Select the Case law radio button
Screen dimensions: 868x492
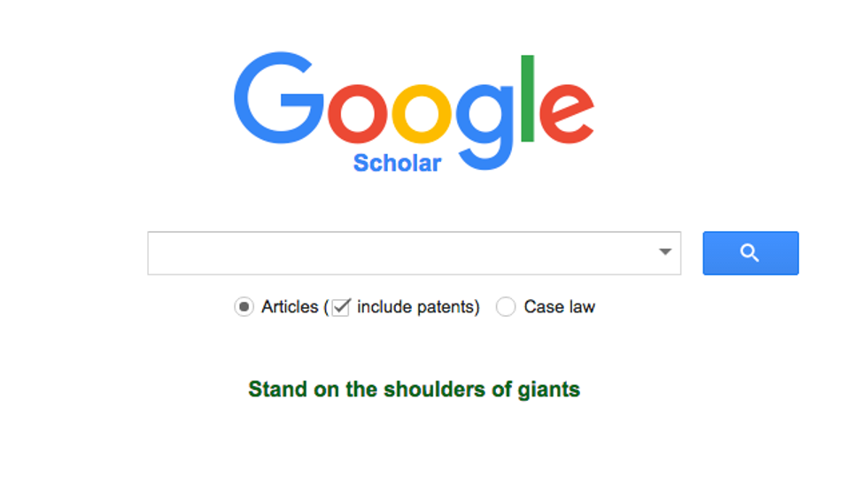pos(506,307)
